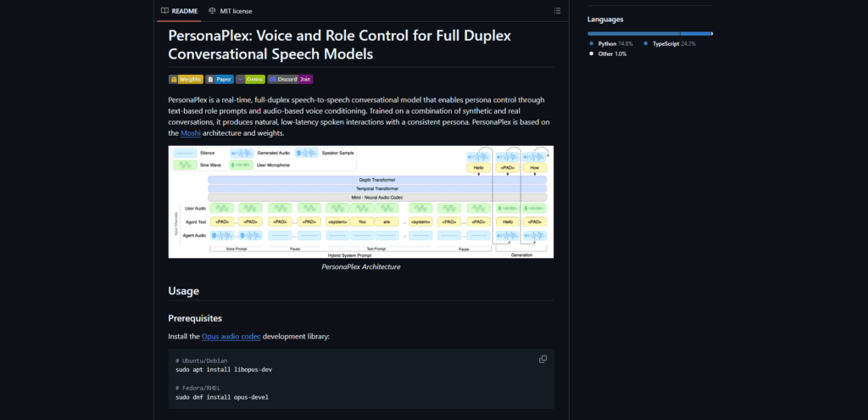Click the # Ubuntu/Debian comment line
This screenshot has height=420, width=868.
(x=202, y=361)
